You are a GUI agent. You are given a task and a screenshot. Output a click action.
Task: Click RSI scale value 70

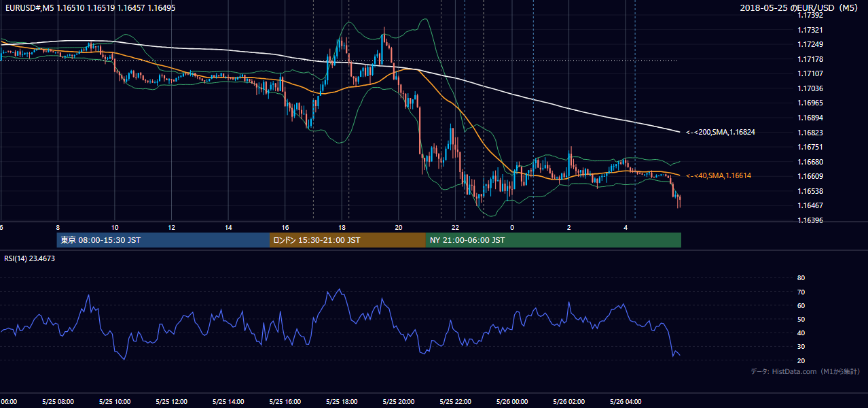point(801,292)
